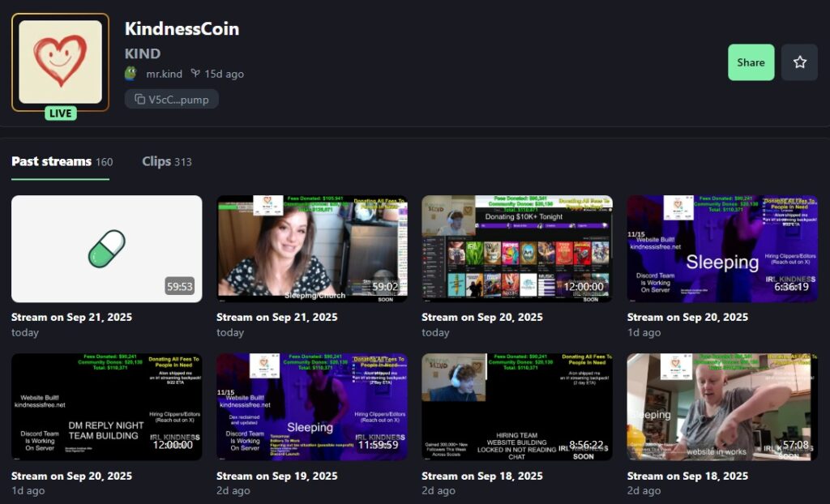Open the DM Reply Night stream thumbnail
This screenshot has height=504, width=830.
coord(106,407)
